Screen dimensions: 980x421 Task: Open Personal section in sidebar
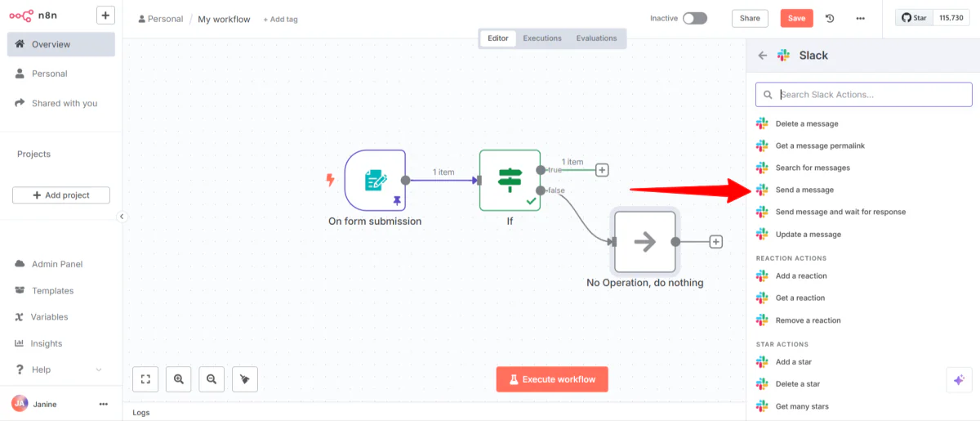pyautogui.click(x=61, y=74)
